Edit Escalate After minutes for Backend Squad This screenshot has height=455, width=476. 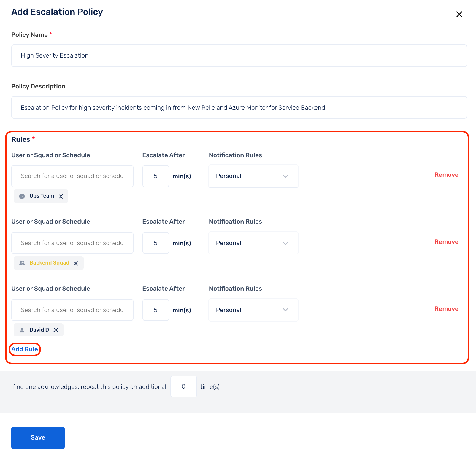coord(156,243)
